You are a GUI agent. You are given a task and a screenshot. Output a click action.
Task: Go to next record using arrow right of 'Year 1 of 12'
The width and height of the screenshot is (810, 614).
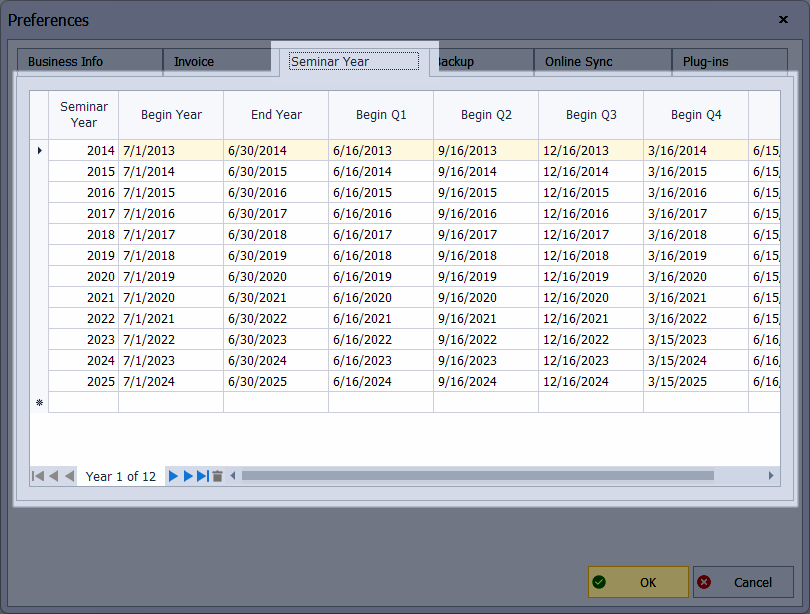point(173,476)
